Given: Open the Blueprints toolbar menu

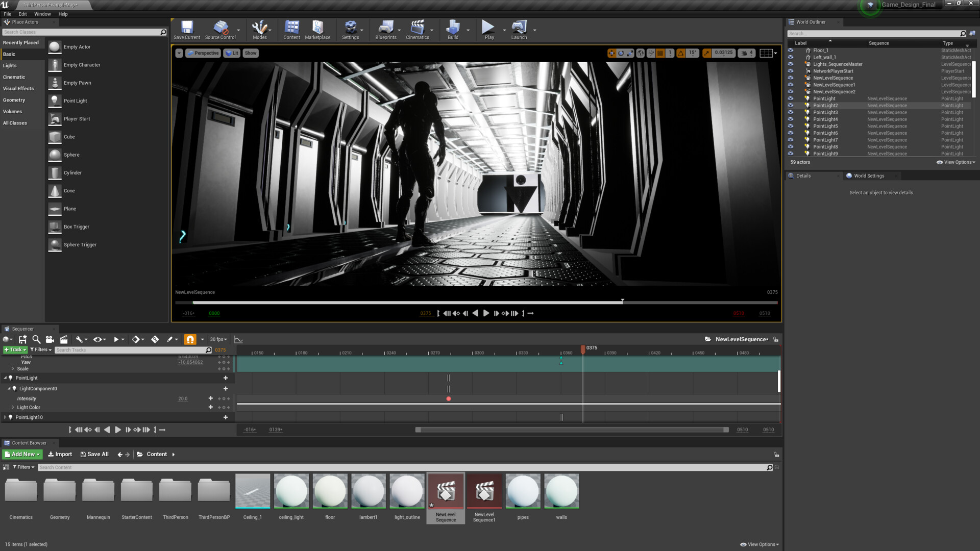Looking at the screenshot, I should [386, 29].
